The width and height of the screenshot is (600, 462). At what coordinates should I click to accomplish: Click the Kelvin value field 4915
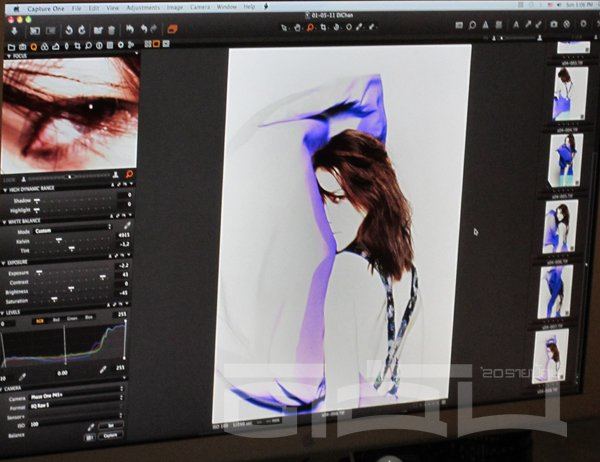[x=124, y=235]
